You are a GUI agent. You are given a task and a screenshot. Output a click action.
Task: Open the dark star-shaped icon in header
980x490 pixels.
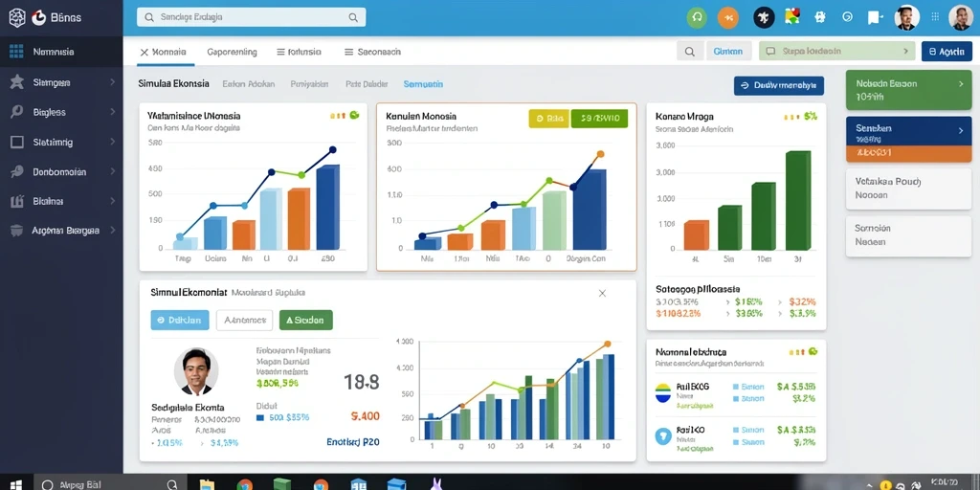click(x=764, y=17)
